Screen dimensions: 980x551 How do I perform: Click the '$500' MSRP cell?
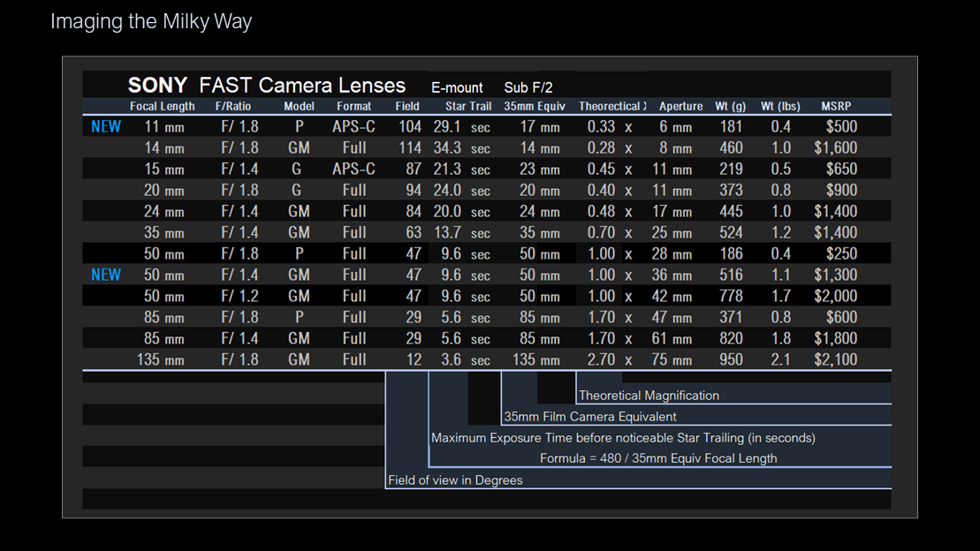[841, 127]
